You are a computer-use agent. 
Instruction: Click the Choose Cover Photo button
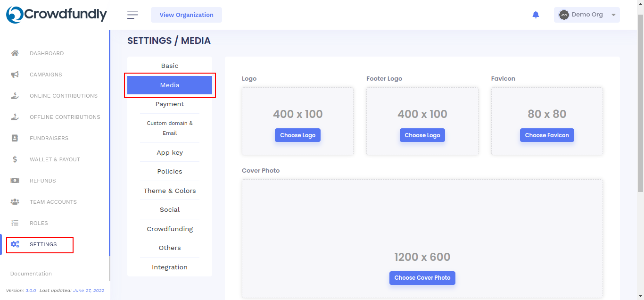tap(422, 278)
